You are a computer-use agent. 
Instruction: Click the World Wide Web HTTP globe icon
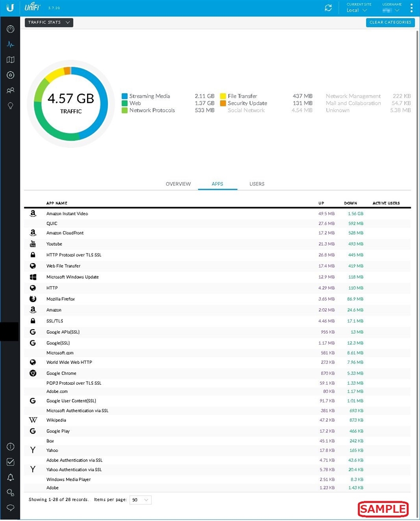tap(33, 362)
